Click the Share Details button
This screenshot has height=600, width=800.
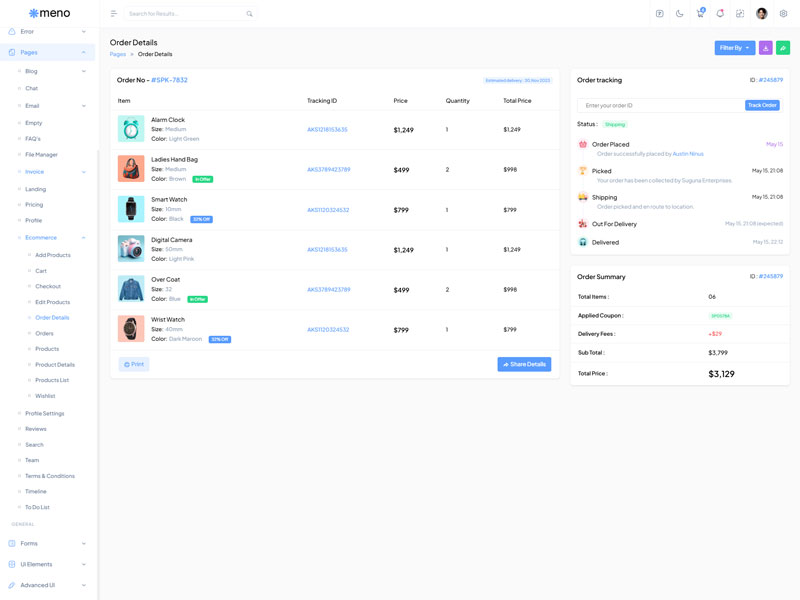tap(524, 364)
